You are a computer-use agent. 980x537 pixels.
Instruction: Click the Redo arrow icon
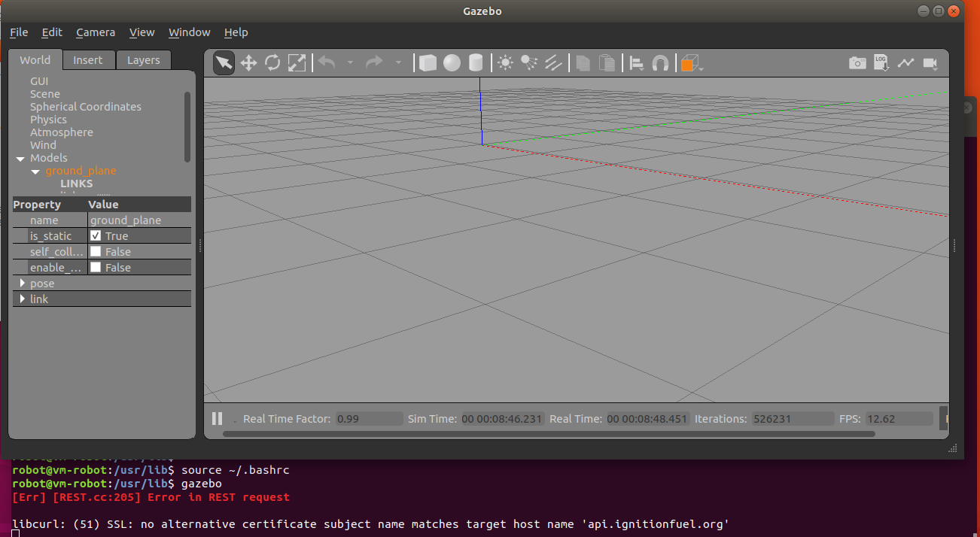(374, 63)
